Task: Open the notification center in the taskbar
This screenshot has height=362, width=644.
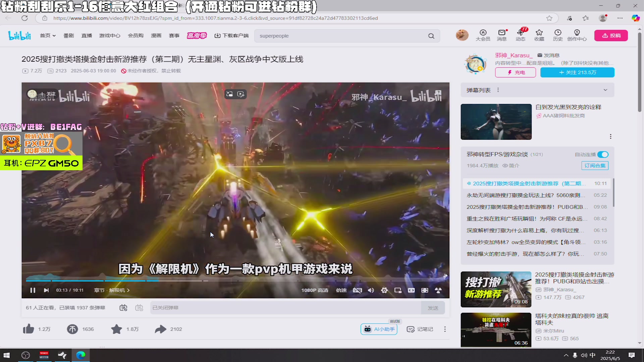Action: click(632, 355)
